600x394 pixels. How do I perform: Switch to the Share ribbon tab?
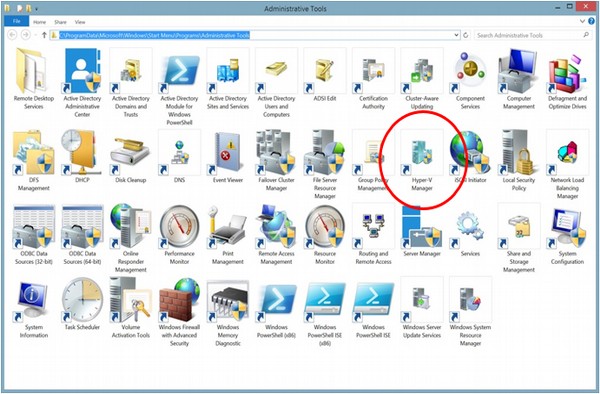(x=60, y=22)
